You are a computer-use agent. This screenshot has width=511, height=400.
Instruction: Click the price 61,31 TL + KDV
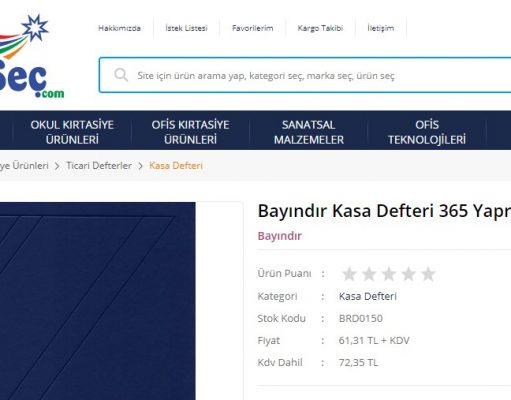pos(374,340)
